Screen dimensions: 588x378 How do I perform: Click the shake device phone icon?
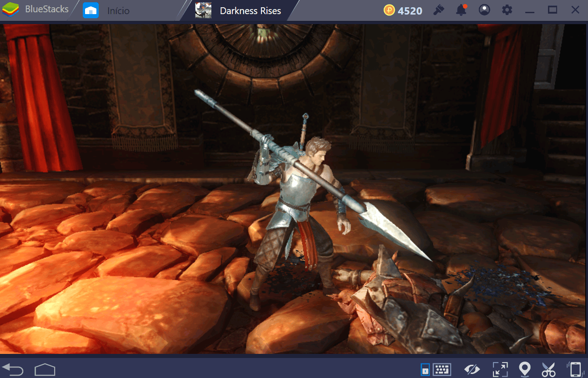pos(575,369)
